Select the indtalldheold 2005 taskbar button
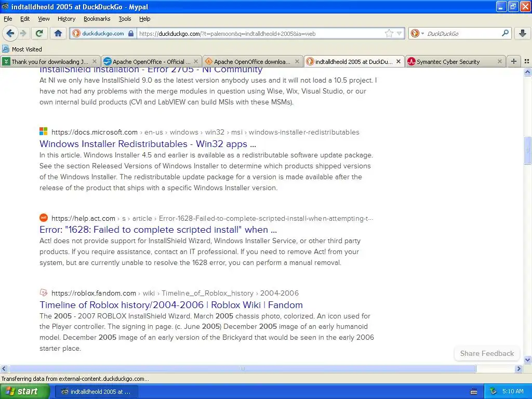 [96, 392]
